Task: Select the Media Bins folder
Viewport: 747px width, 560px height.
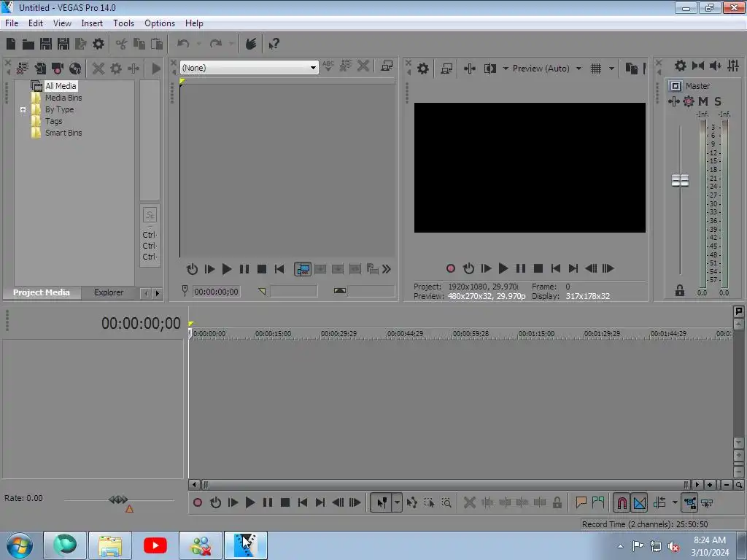Action: (x=63, y=98)
